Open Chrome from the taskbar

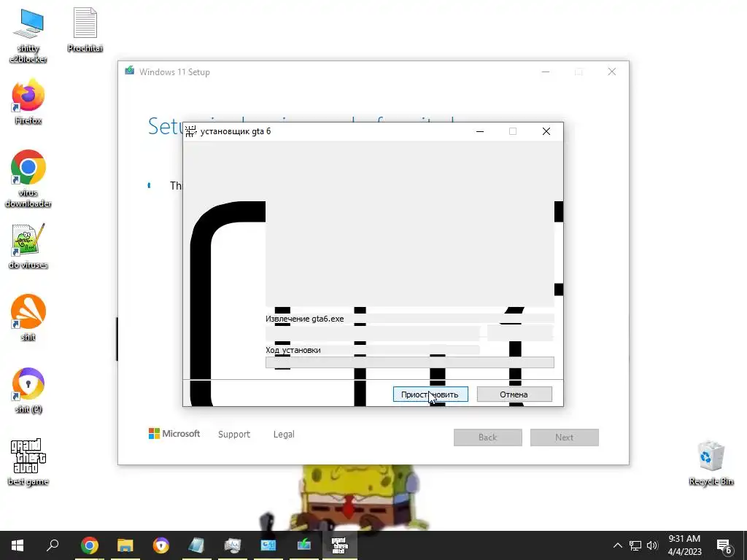pos(89,545)
